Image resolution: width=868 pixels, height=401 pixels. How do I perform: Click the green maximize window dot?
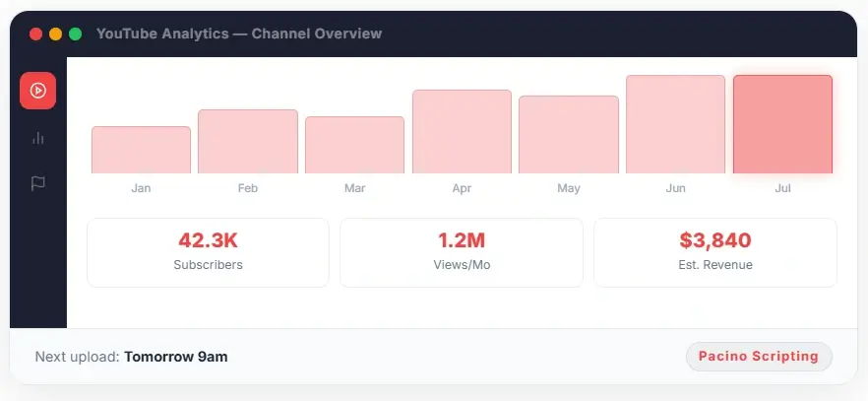point(75,34)
